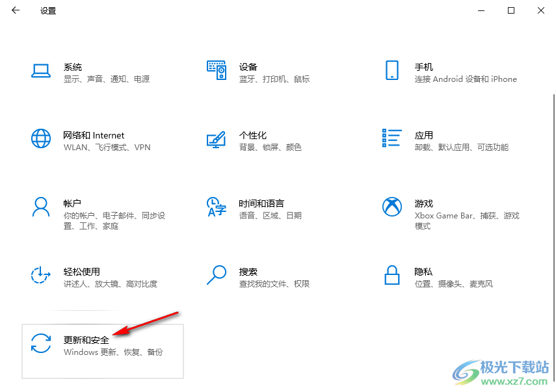Open the Accounts person icon
556x392 pixels.
(x=41, y=207)
